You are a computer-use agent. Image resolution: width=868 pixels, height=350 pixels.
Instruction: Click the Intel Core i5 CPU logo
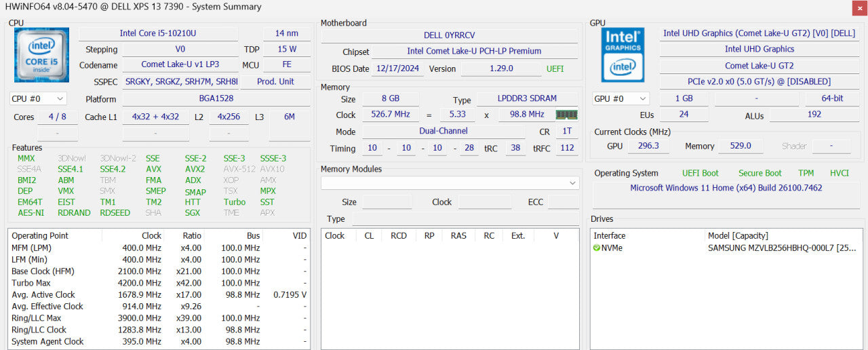41,56
